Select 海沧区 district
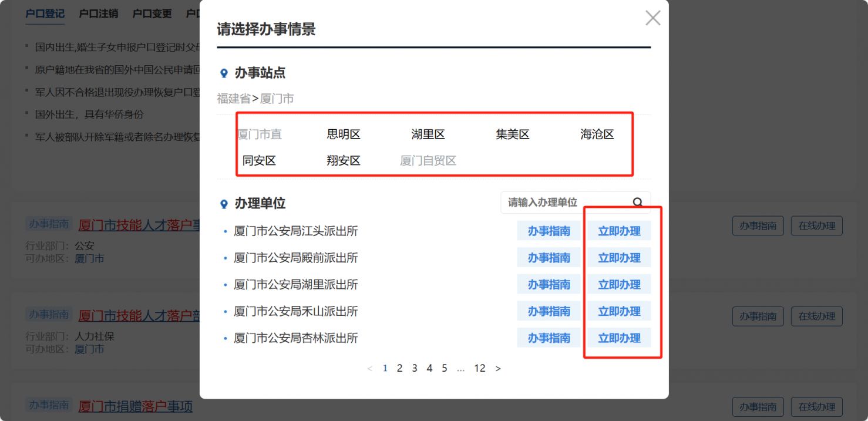 597,134
